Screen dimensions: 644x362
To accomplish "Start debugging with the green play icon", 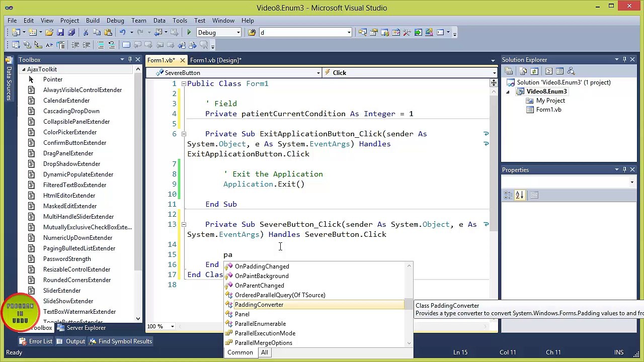I will (x=189, y=33).
